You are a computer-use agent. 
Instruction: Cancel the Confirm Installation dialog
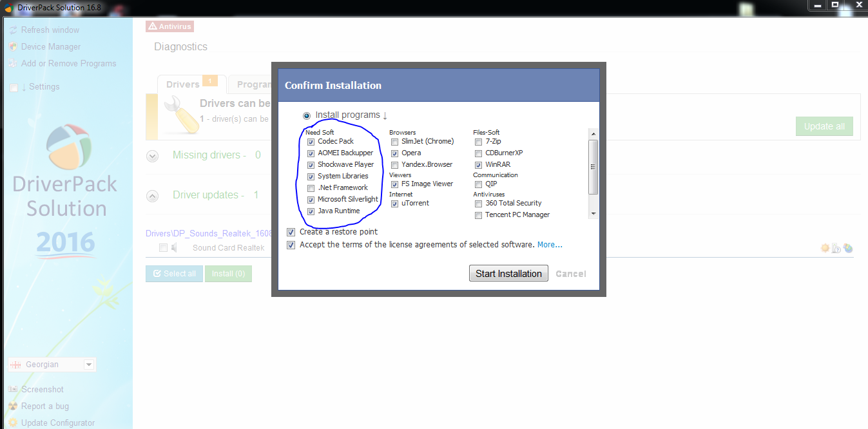tap(571, 274)
